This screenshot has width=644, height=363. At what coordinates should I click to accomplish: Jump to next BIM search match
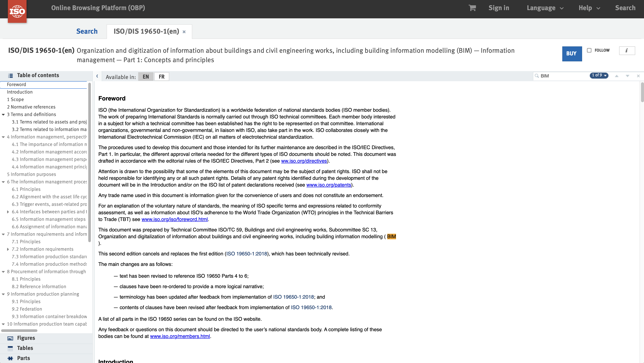click(628, 76)
